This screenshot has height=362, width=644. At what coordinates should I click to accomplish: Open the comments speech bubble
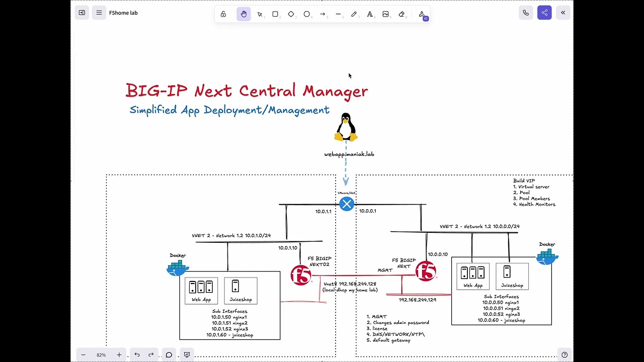coord(169,355)
